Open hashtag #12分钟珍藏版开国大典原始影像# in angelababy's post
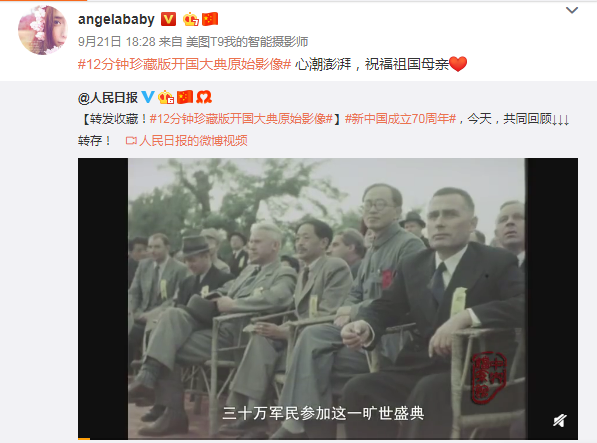Image resolution: width=597 pixels, height=443 pixels. coord(184,64)
